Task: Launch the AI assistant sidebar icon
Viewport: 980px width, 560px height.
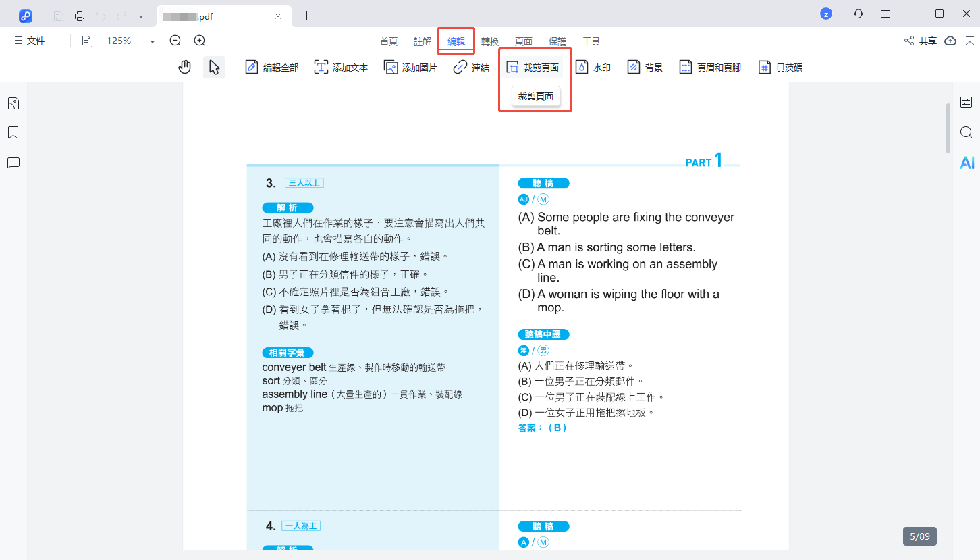Action: pos(967,162)
